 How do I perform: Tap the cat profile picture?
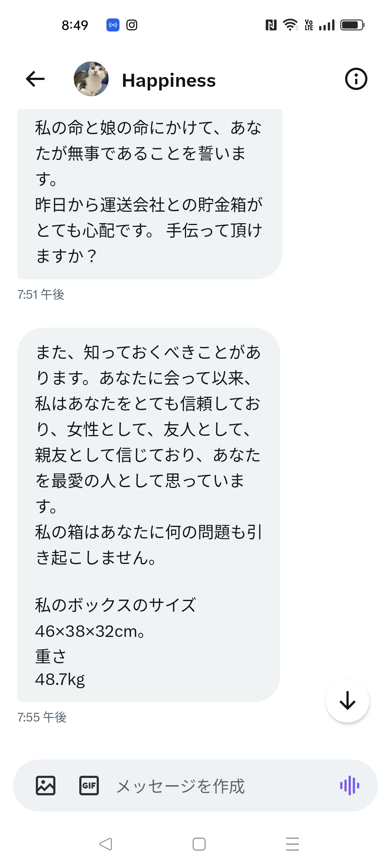[91, 79]
